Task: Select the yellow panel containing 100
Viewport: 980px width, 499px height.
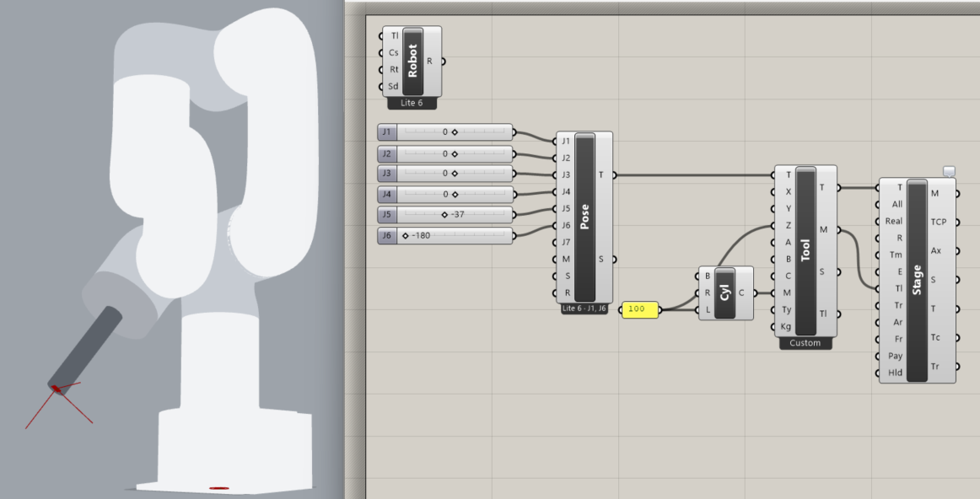Action: pyautogui.click(x=640, y=309)
